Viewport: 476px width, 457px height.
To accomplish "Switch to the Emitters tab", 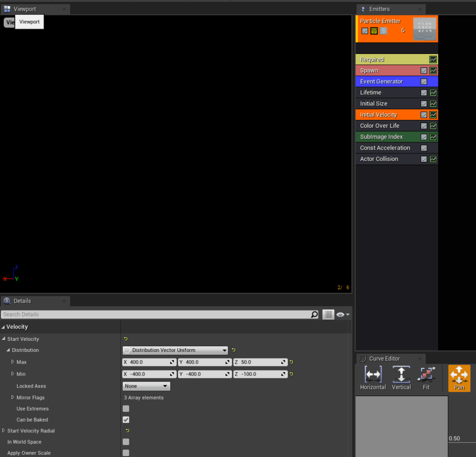I will pyautogui.click(x=379, y=9).
